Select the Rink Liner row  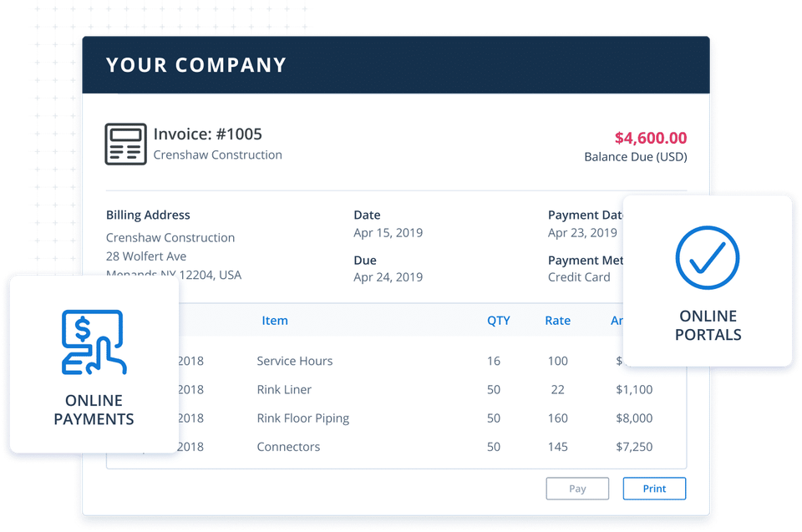284,389
